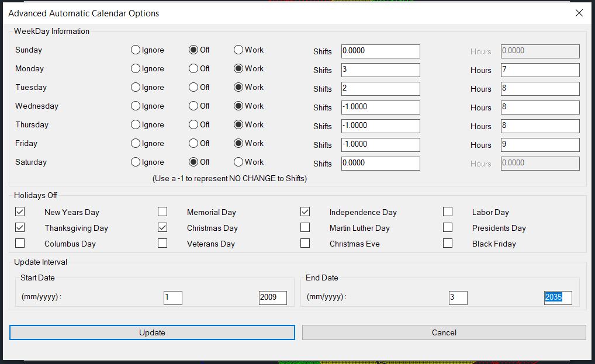Check the Labor Day holiday
Viewport: 595px width, 364px height.
tap(448, 212)
